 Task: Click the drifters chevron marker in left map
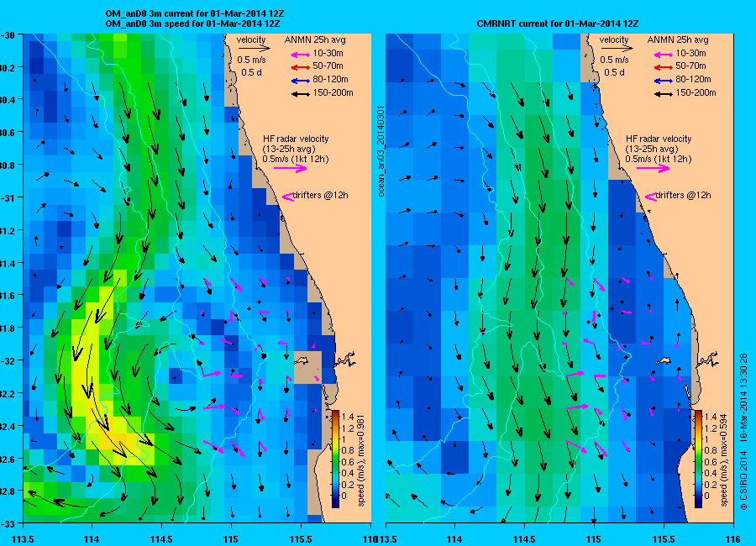288,197
